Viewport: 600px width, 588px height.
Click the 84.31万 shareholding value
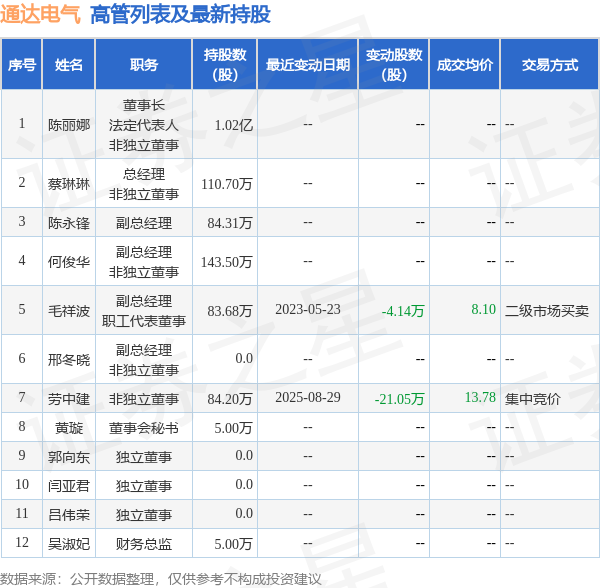point(230,223)
